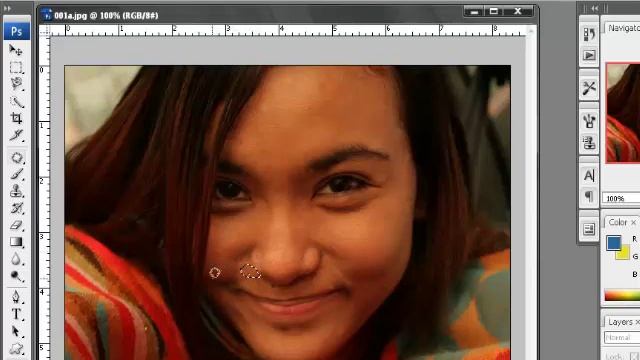Screen dimensions: 640x360
Task: Switch to the Layers panel tab
Action: [620, 322]
